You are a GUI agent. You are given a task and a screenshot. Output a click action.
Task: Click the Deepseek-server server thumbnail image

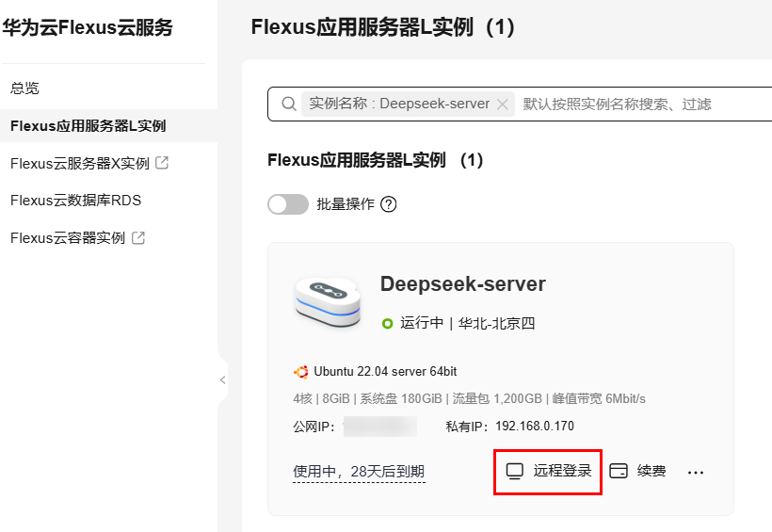tap(327, 301)
